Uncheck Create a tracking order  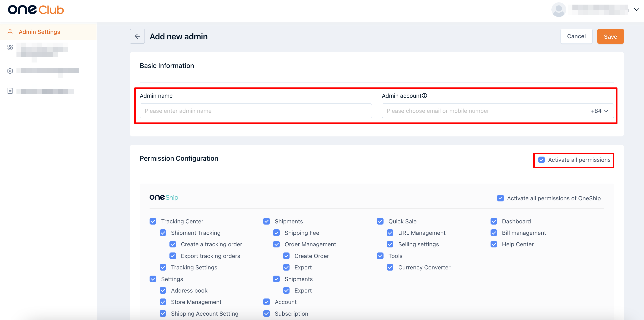pos(173,244)
